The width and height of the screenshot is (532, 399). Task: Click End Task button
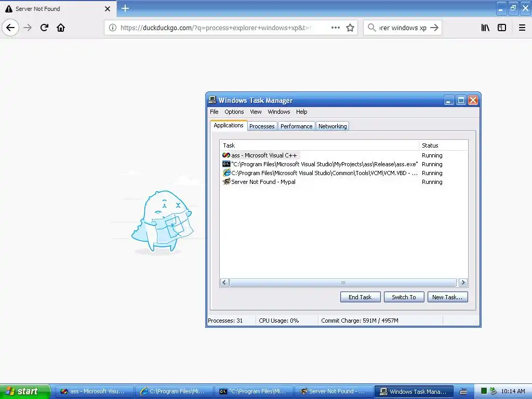pos(361,297)
